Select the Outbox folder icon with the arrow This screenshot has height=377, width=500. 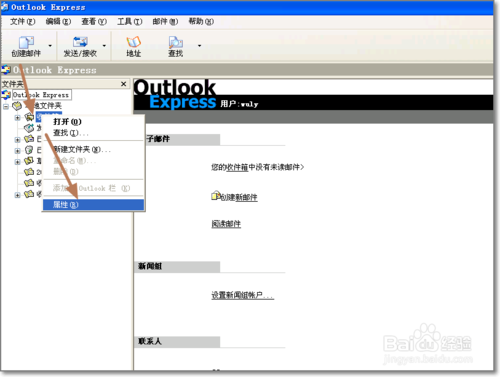29,128
